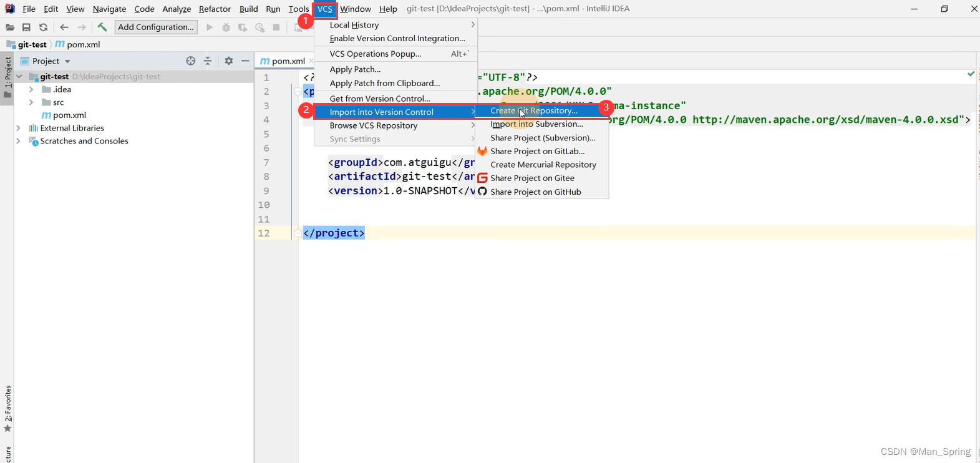Open the Window menu
Viewport: 980px width, 463px height.
tap(356, 9)
